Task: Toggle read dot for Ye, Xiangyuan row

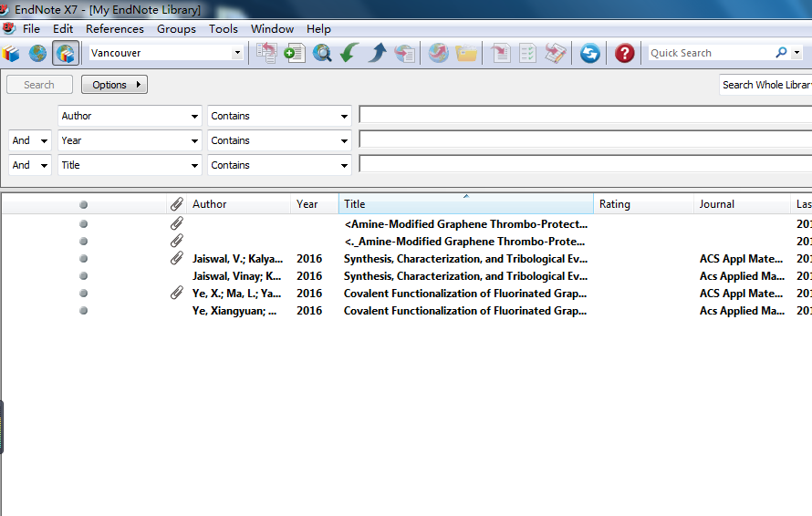Action: 83,311
